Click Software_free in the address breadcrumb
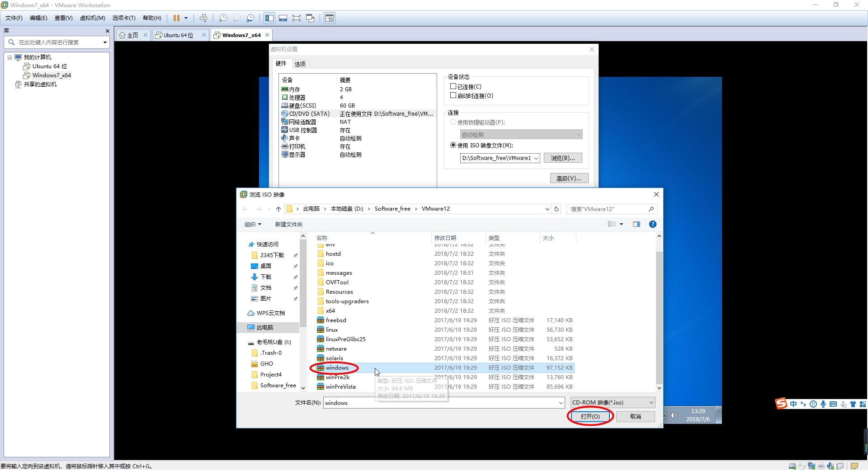The height and width of the screenshot is (470, 868). (392, 209)
